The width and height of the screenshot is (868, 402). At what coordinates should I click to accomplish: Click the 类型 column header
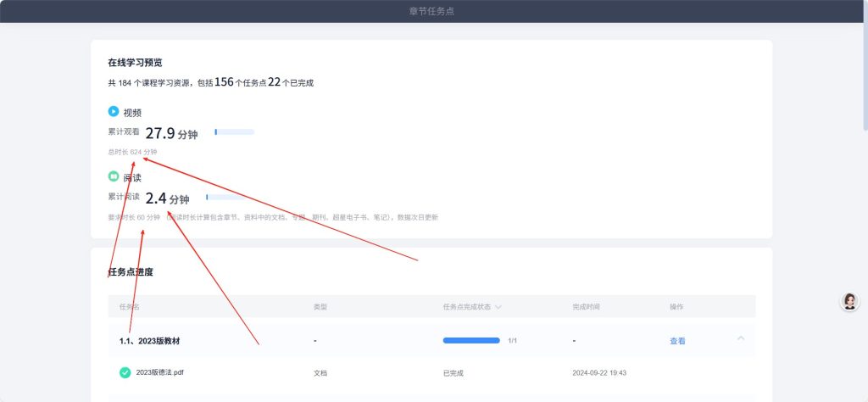click(320, 307)
